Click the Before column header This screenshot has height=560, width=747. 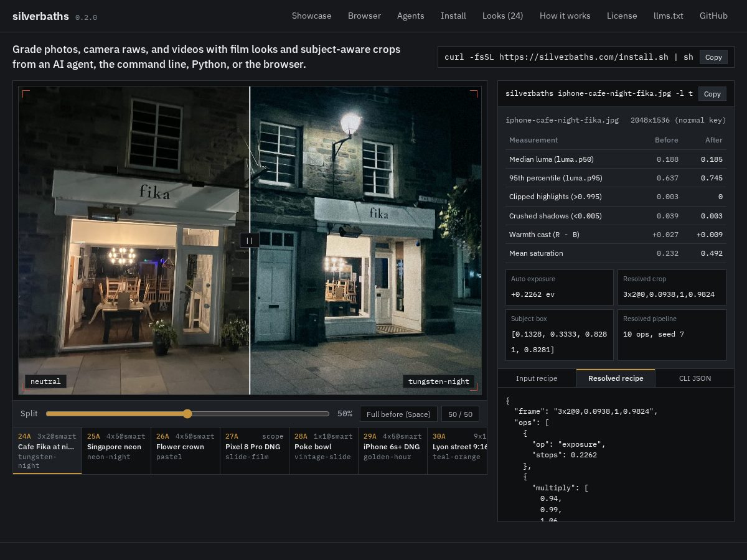tap(667, 140)
